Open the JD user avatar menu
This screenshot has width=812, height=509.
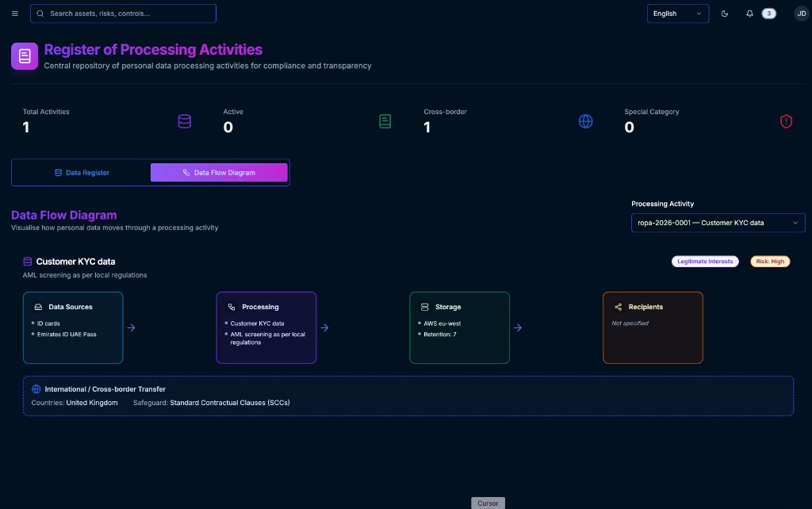(801, 13)
